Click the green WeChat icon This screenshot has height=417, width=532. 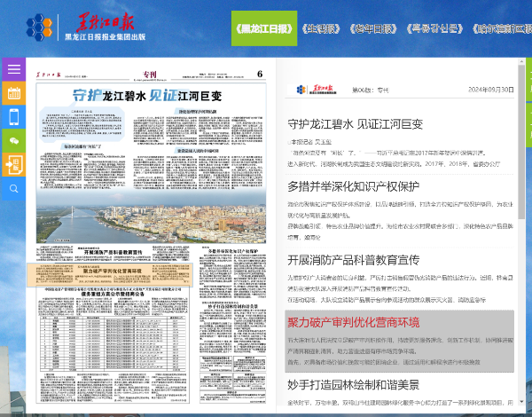pyautogui.click(x=14, y=140)
